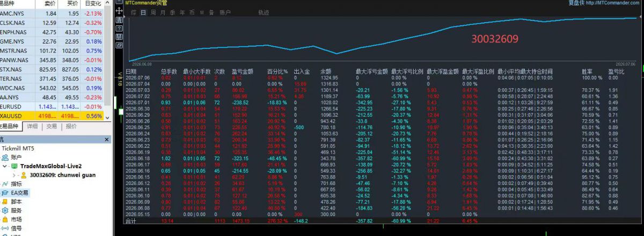Click the TradeMaxGlobal-Live2 server icon

(x=15, y=166)
